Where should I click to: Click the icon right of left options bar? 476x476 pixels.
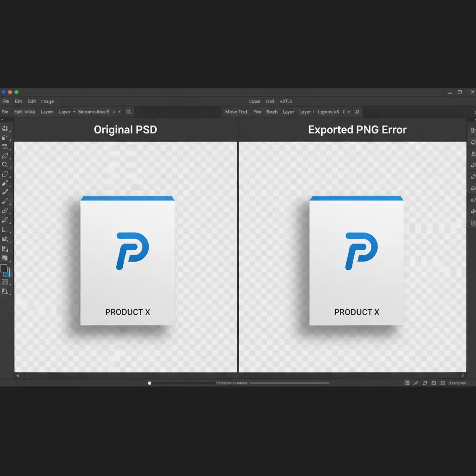[x=129, y=112]
